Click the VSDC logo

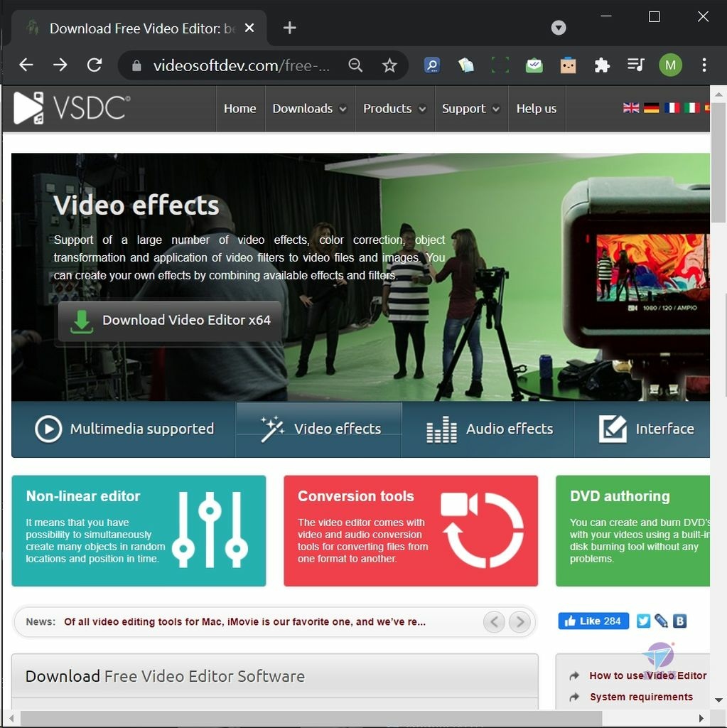pyautogui.click(x=72, y=108)
